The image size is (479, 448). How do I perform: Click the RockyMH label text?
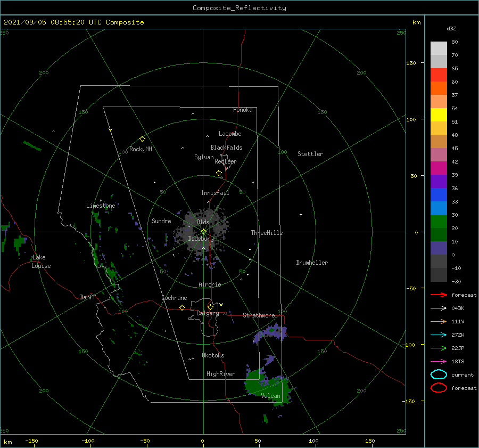click(x=141, y=149)
